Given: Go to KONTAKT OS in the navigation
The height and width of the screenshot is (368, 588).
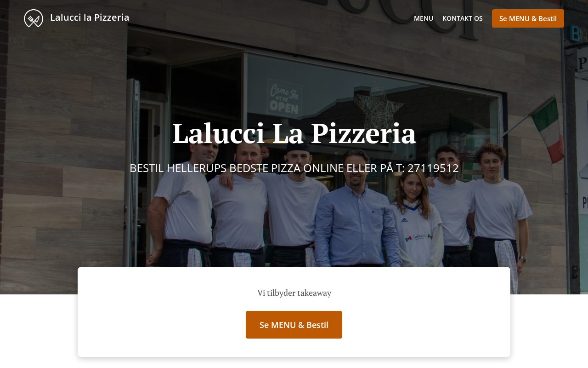Looking at the screenshot, I should (x=463, y=18).
